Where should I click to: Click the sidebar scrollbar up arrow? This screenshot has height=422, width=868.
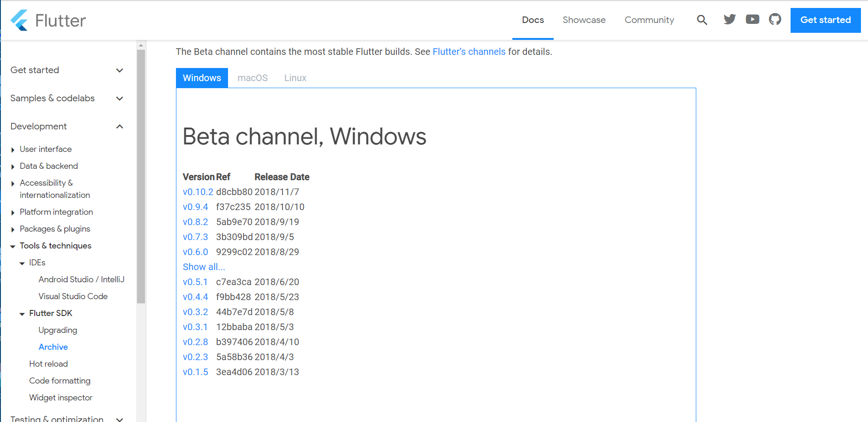pos(141,45)
